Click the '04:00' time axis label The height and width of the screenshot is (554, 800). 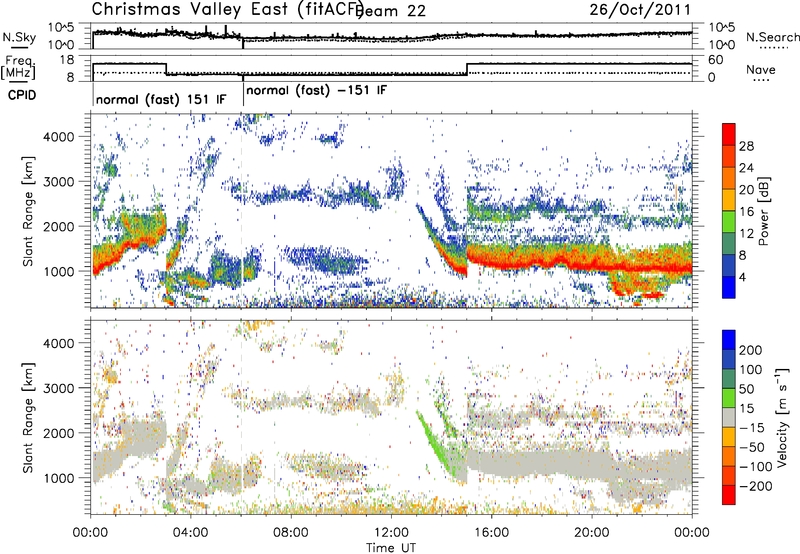(191, 532)
